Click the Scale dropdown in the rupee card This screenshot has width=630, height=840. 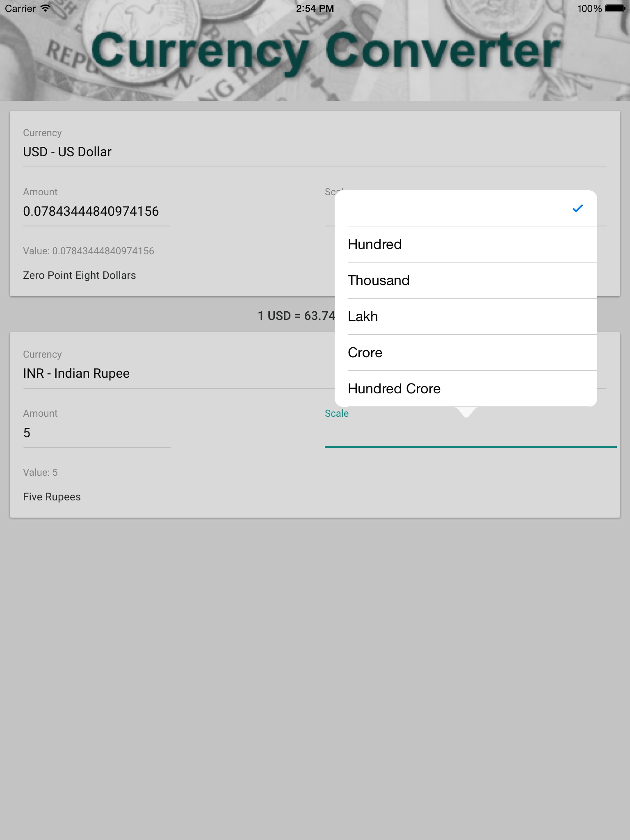pos(470,433)
